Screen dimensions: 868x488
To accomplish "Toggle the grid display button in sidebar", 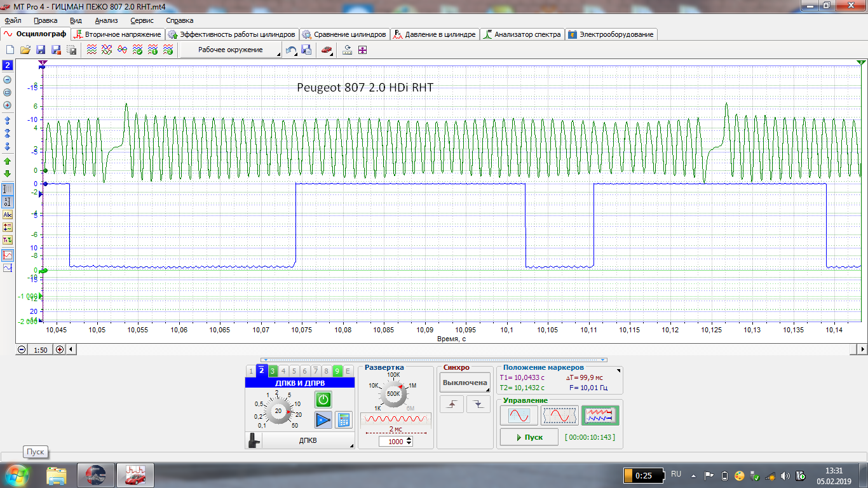I will pos(8,189).
